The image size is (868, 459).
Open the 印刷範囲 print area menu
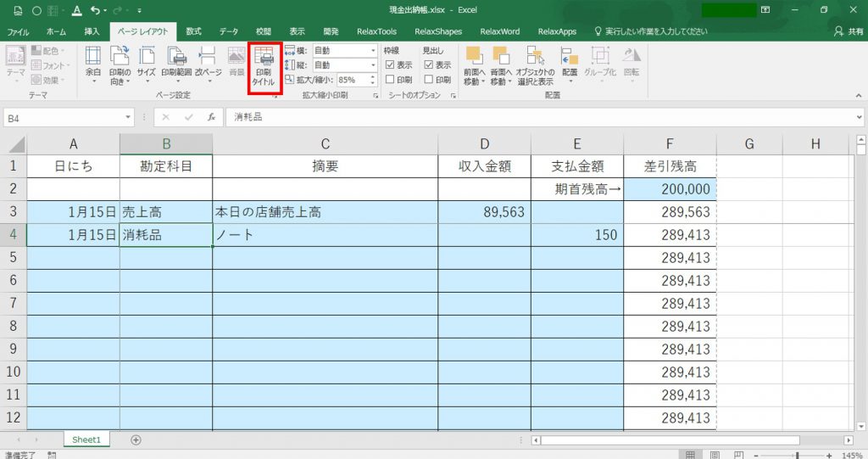coord(176,65)
